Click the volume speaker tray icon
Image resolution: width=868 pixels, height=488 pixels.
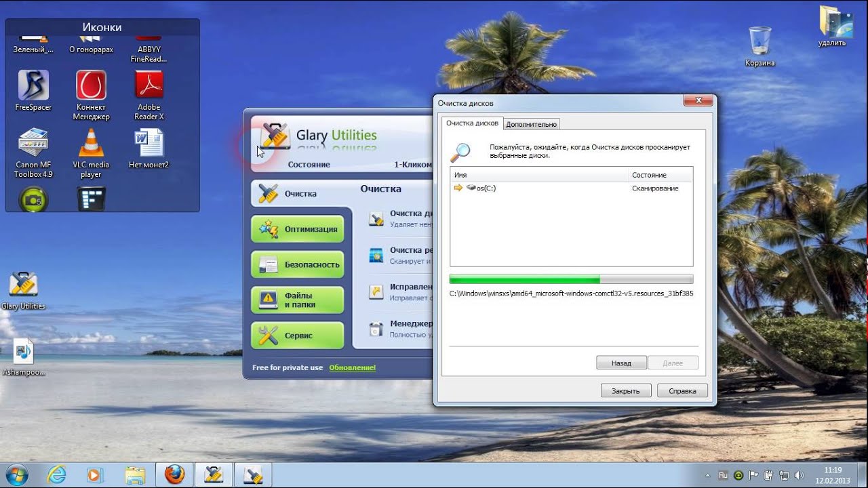pyautogui.click(x=799, y=475)
